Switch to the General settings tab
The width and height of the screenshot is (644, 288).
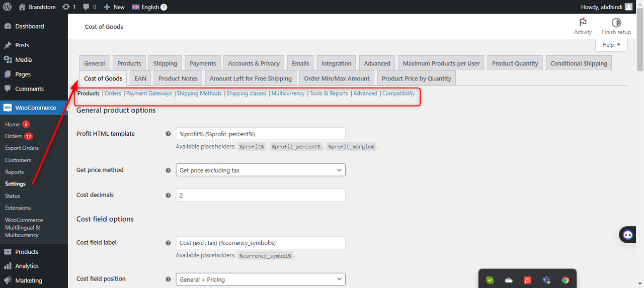(x=95, y=63)
